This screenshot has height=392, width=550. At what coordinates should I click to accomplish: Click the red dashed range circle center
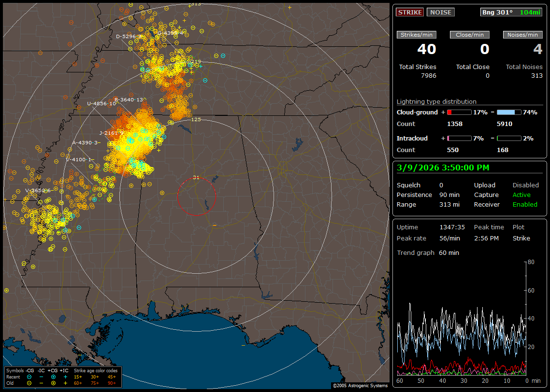pyautogui.click(x=196, y=196)
